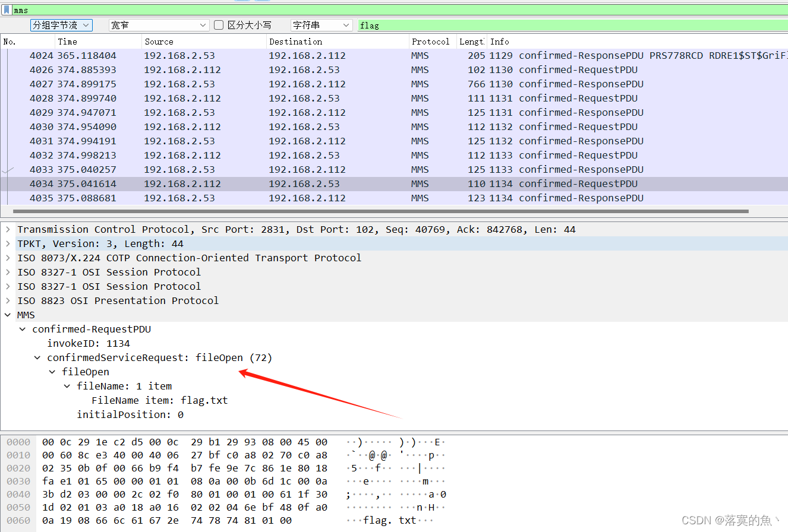Select initialPosition: 0 row
Screen dimensions: 788x532
[130, 414]
